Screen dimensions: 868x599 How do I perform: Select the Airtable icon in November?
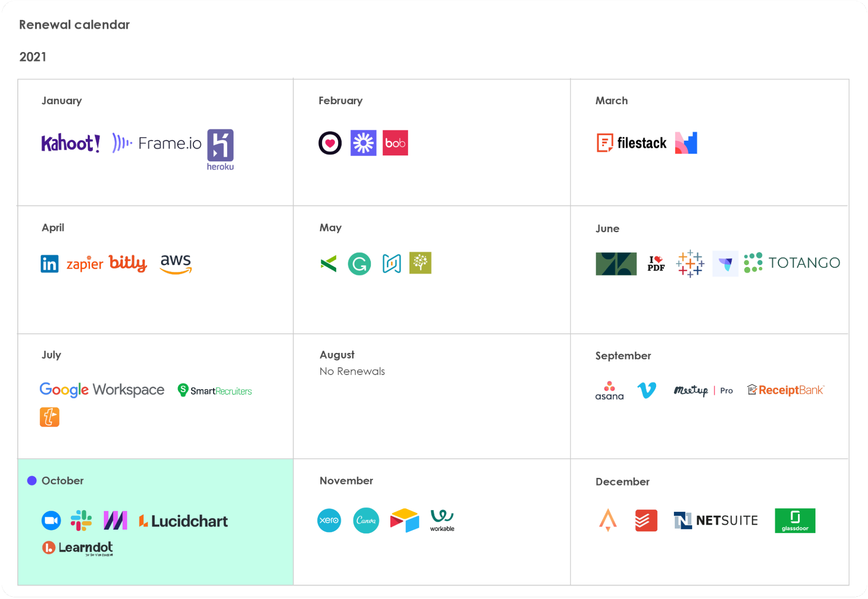[x=404, y=520]
